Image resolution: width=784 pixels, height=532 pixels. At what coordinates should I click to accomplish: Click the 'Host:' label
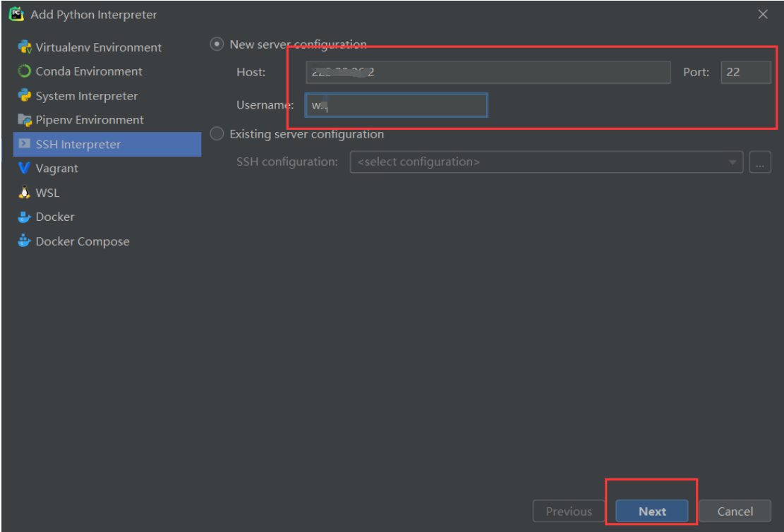coord(251,72)
